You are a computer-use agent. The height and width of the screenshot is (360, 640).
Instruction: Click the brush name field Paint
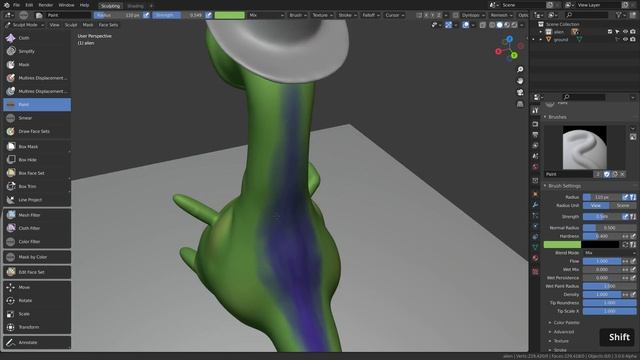[x=569, y=174]
